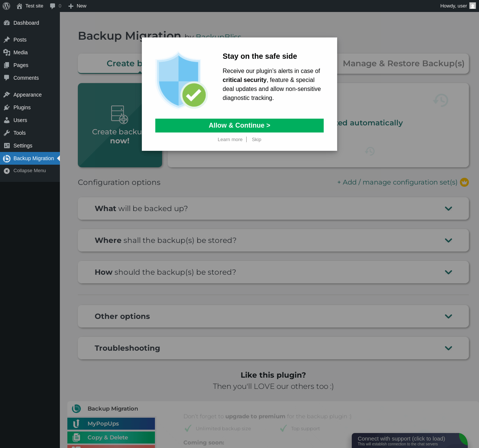This screenshot has height=448, width=479.
Task: Click the Backup Migration sidebar logo icon
Action: coord(7,158)
